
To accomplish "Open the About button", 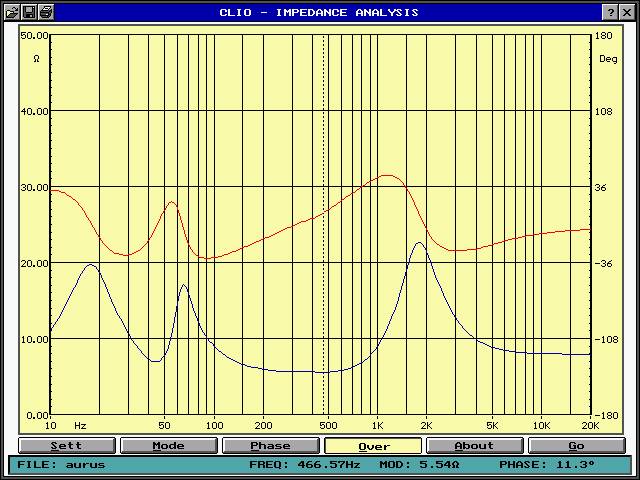I will point(475,446).
